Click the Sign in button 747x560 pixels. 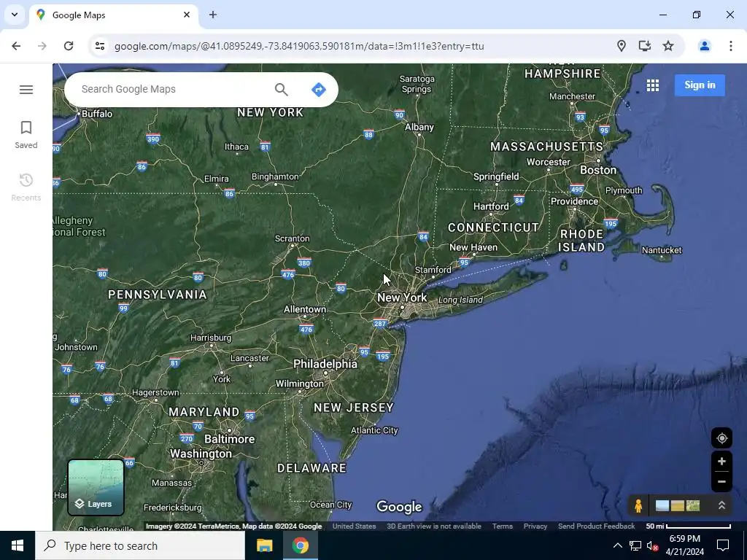(700, 85)
